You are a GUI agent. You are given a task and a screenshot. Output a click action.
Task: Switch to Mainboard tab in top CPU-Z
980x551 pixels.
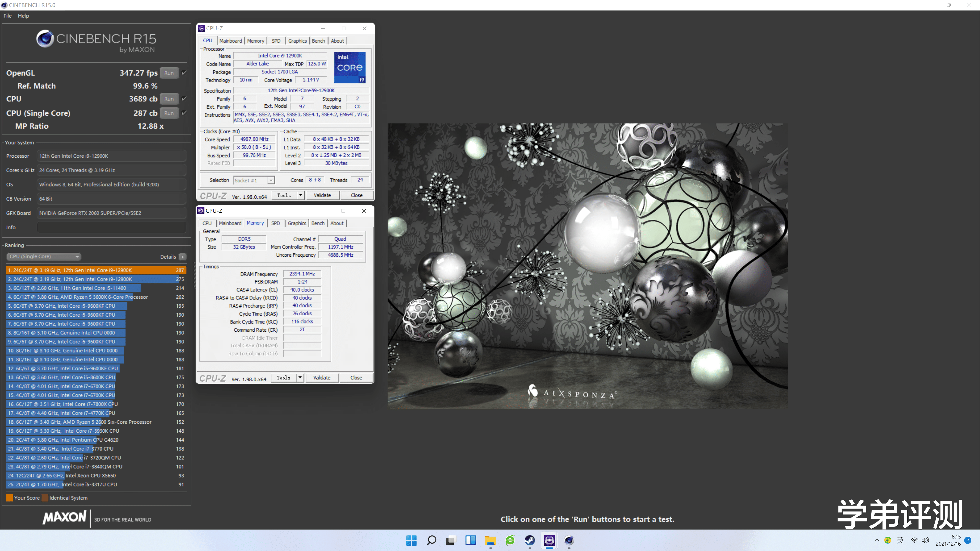click(230, 41)
